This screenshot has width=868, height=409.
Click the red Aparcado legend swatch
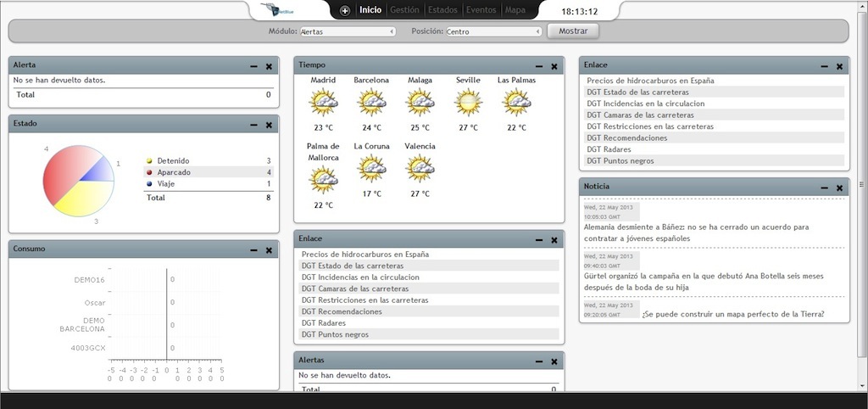[150, 172]
